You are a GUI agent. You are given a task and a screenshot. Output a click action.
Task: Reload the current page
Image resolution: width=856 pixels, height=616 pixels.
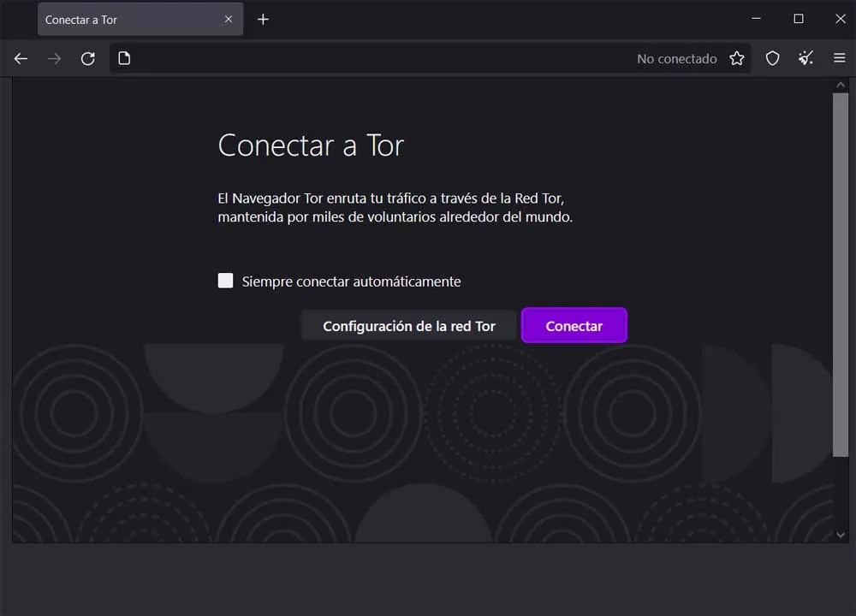pyautogui.click(x=88, y=58)
